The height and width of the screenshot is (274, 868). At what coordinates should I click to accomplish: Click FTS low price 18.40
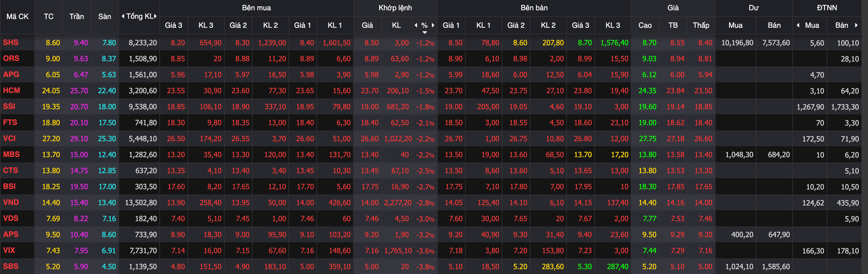pos(703,123)
